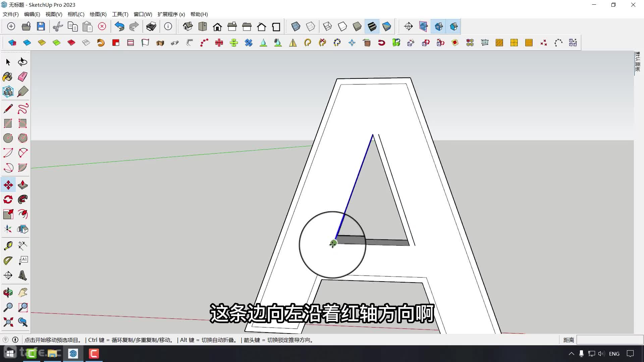Switch to Iso view

pos(188,26)
